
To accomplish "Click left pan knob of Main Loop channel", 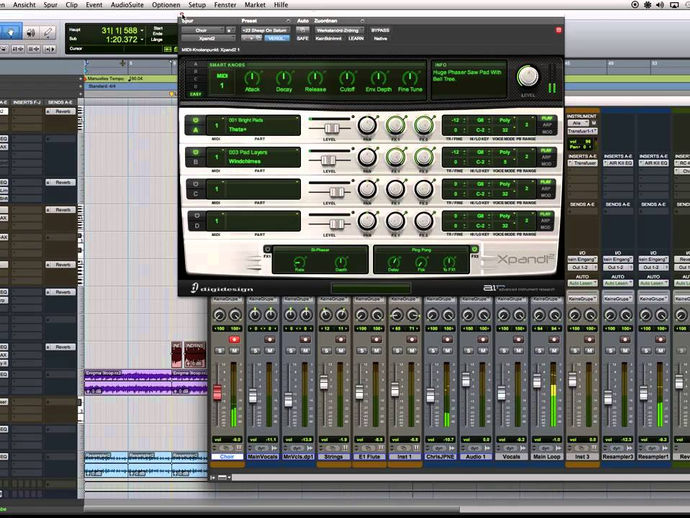I will click(539, 315).
